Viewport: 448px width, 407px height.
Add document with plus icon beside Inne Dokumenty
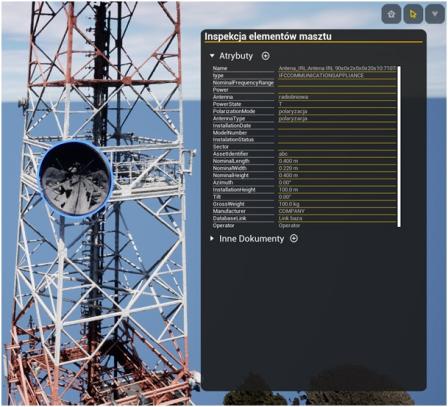point(294,238)
